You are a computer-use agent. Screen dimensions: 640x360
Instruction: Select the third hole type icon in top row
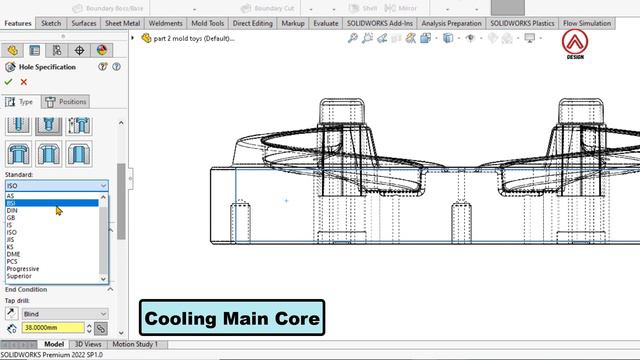[79, 126]
